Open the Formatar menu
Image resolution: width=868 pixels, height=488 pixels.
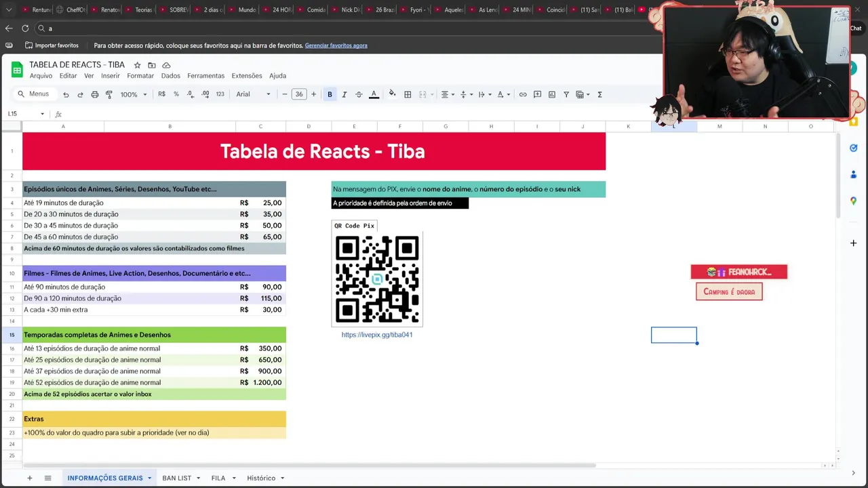pos(140,76)
